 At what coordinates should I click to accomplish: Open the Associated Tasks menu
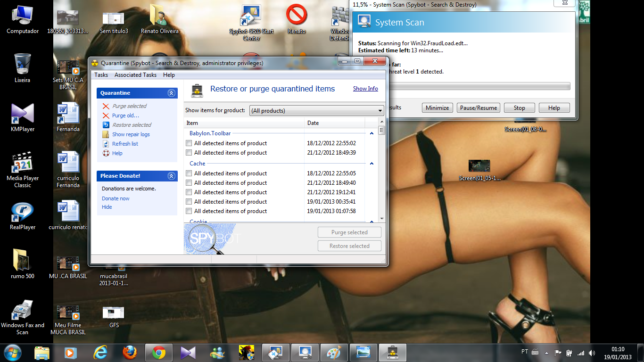[x=135, y=75]
